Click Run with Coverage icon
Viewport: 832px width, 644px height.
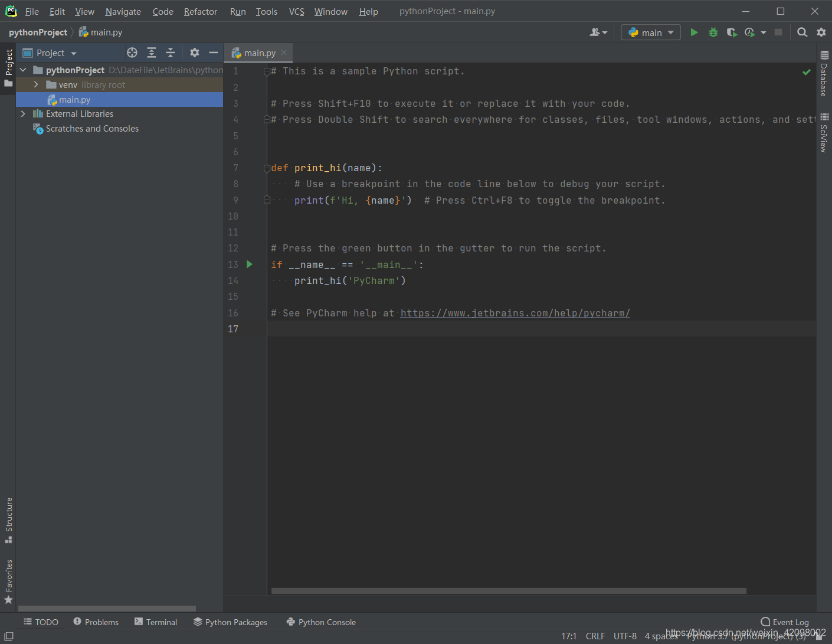732,32
